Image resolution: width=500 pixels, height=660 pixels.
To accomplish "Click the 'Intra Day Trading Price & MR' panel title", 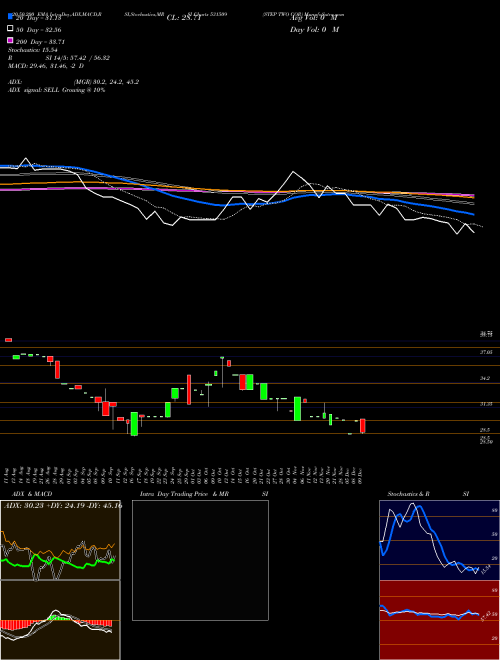I will pos(184,494).
